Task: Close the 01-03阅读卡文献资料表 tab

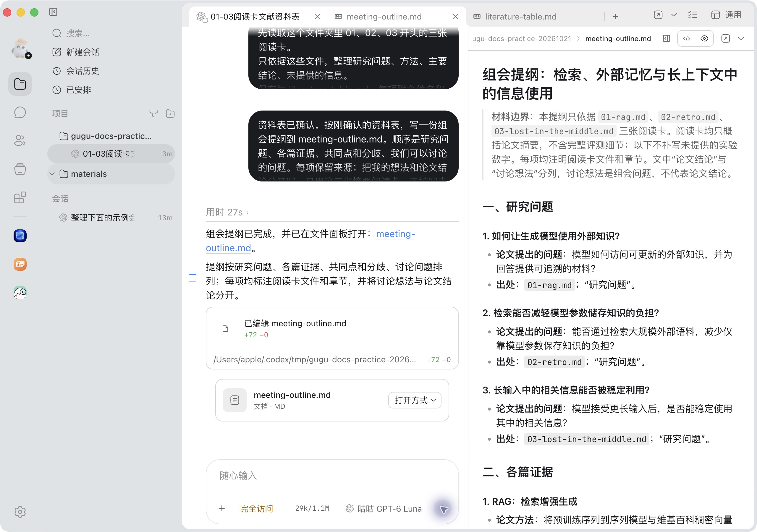Action: click(x=317, y=17)
